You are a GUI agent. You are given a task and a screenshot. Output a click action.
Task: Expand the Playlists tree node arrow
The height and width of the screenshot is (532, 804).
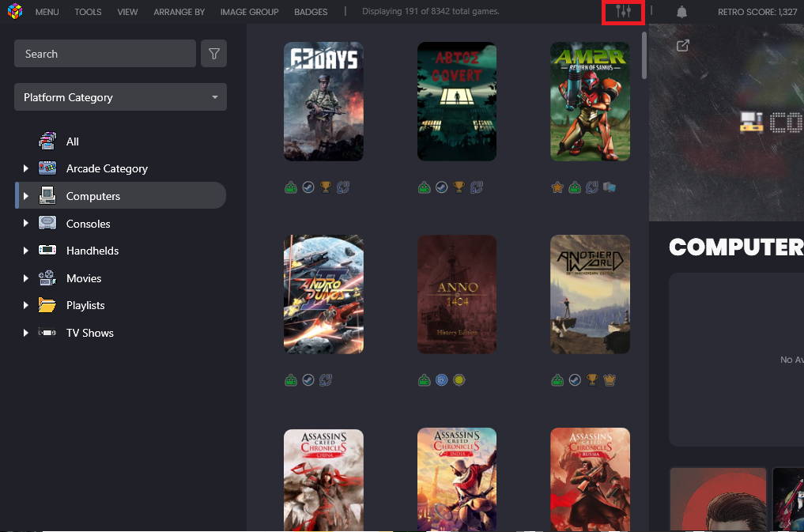coord(25,305)
